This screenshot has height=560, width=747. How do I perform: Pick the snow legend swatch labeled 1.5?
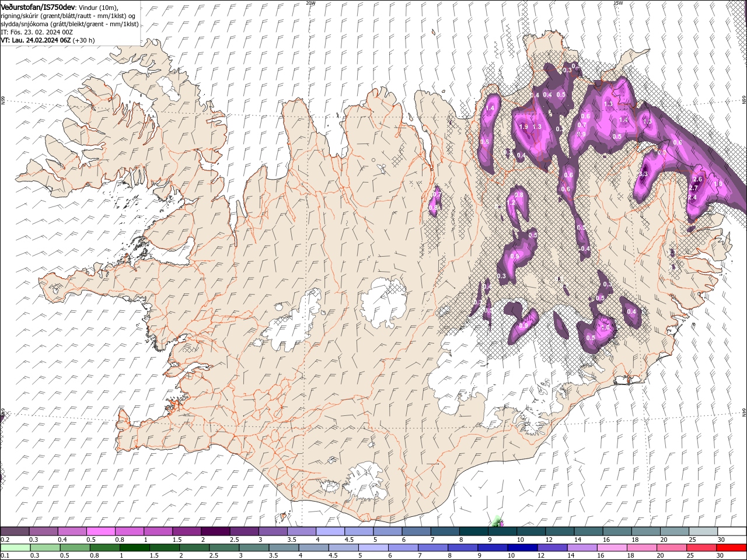click(x=186, y=531)
